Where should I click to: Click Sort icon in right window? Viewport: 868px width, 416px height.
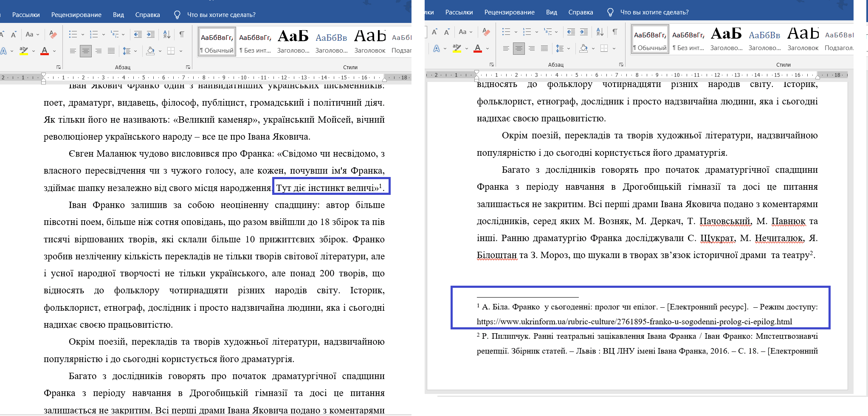(x=600, y=32)
